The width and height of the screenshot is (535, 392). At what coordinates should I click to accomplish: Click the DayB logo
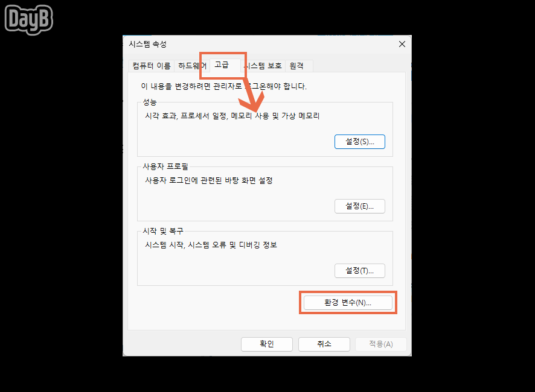[x=28, y=19]
